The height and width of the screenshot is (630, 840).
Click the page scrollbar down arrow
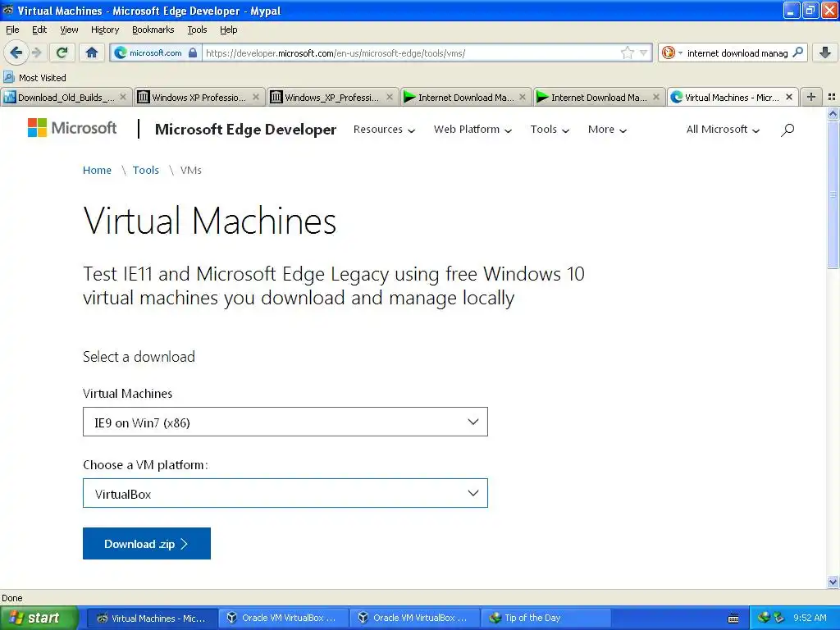(833, 582)
